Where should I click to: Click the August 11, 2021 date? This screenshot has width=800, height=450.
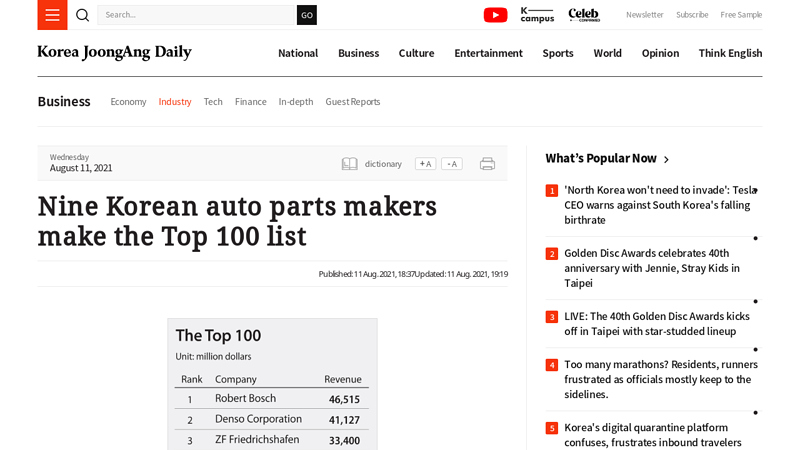pos(81,168)
